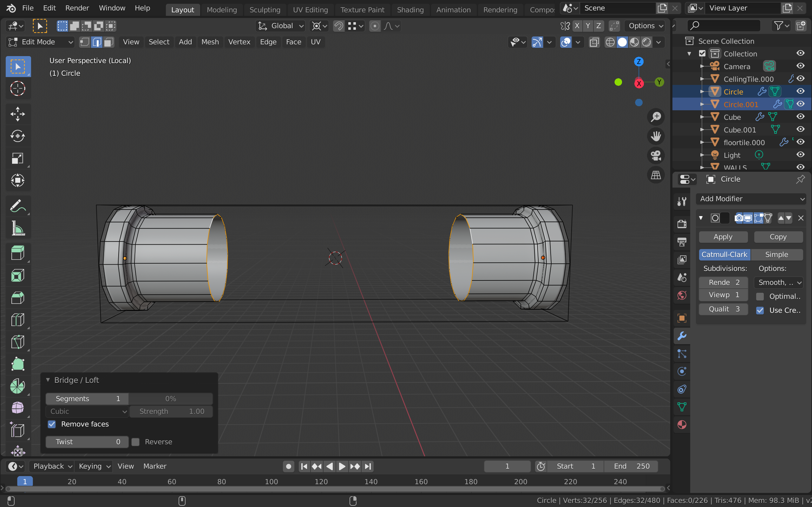Enable the Reverse checkbox
812x507 pixels.
[x=135, y=442]
